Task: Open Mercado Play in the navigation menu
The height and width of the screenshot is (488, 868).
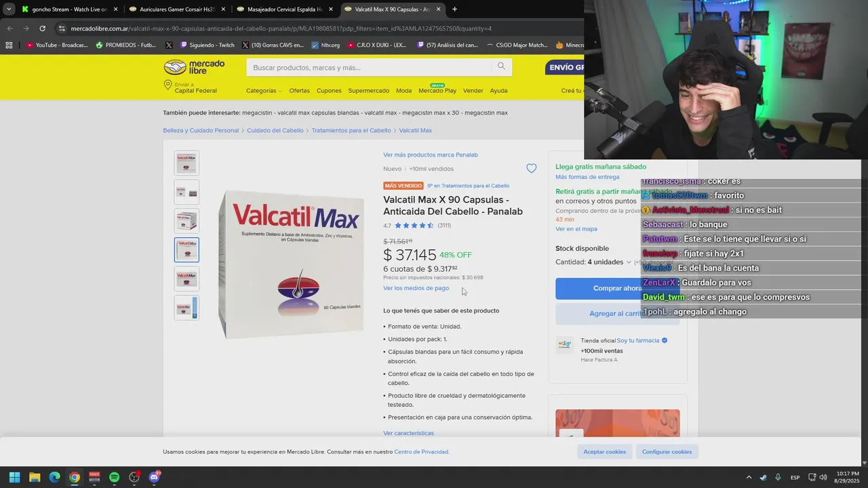Action: (437, 91)
